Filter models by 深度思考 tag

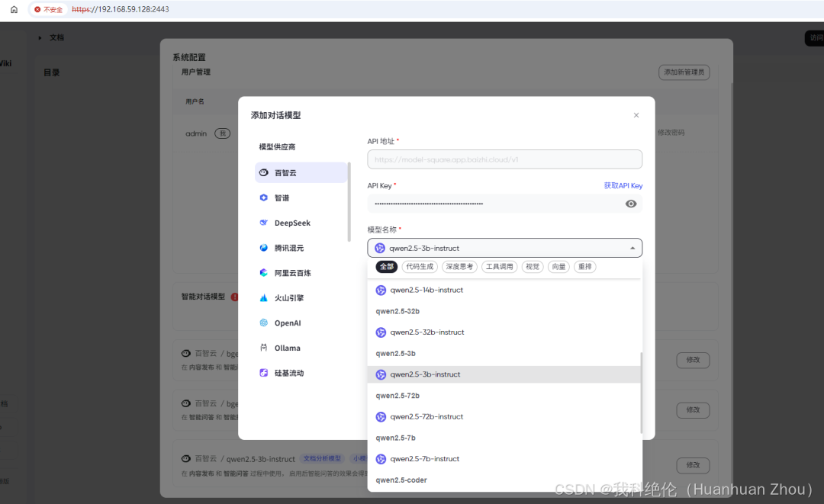tap(459, 267)
